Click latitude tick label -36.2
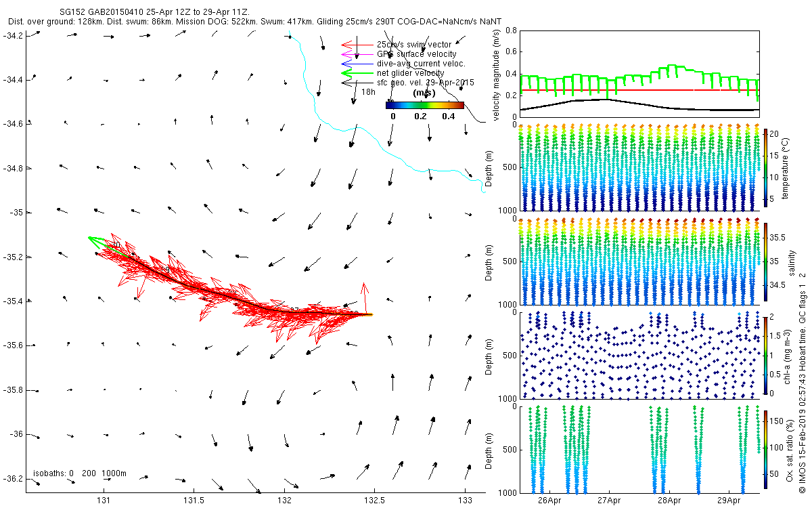Screen dimensions: 812x508 click(13, 478)
